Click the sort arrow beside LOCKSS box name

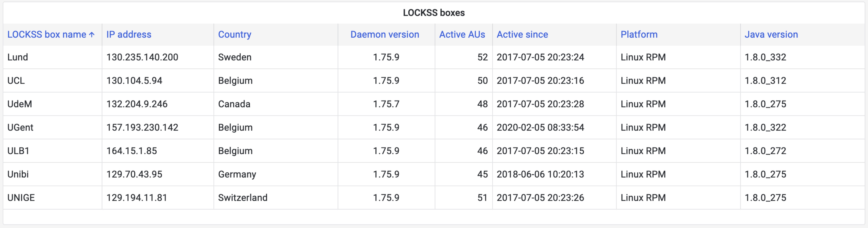click(91, 34)
